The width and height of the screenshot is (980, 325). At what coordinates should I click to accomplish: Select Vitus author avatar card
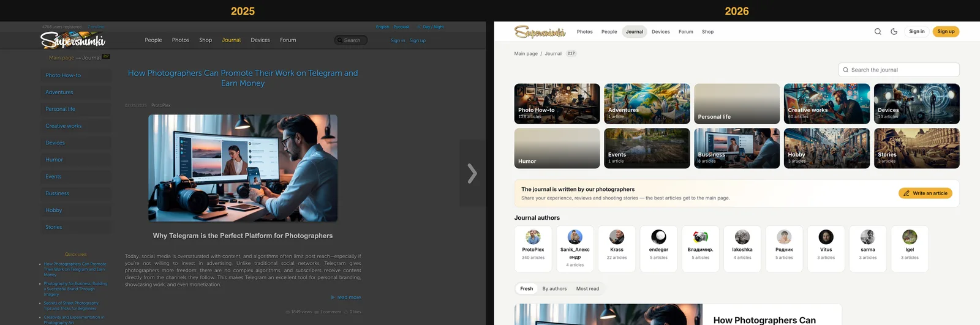tap(826, 248)
